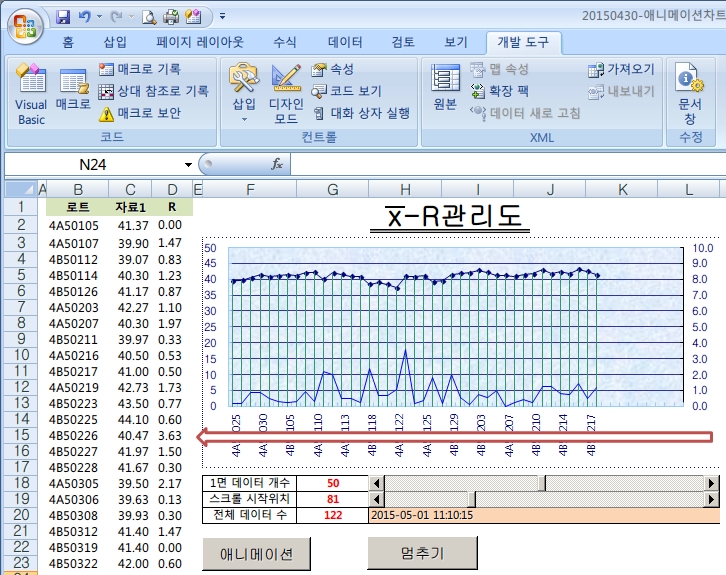Click the 멈추기 button
726x575 pixels.
[x=422, y=553]
